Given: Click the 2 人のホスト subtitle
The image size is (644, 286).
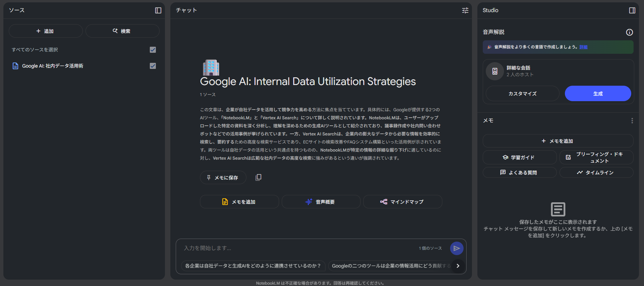Looking at the screenshot, I should coord(520,75).
